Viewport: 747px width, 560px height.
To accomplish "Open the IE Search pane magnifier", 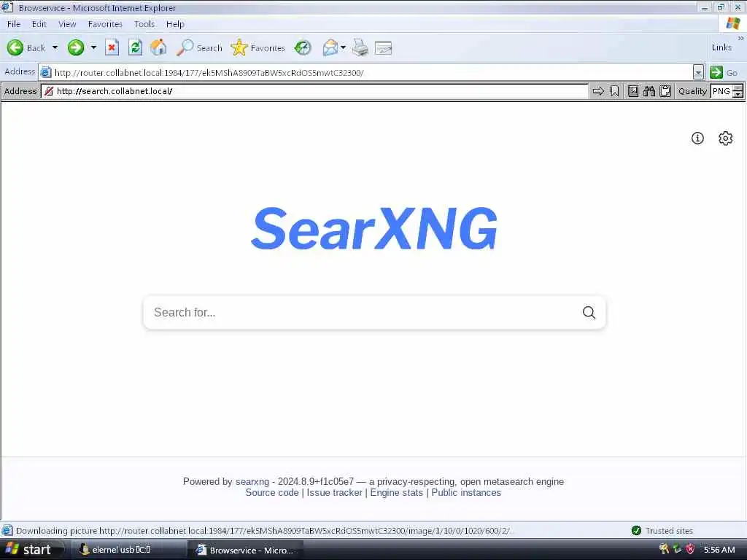I will click(x=199, y=47).
